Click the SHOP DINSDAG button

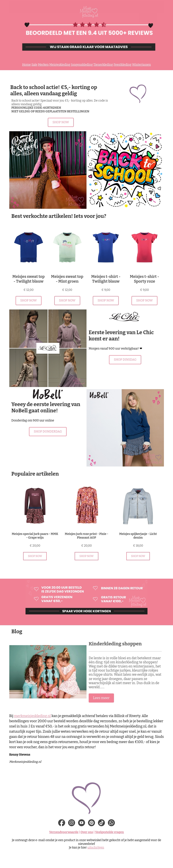125,360
